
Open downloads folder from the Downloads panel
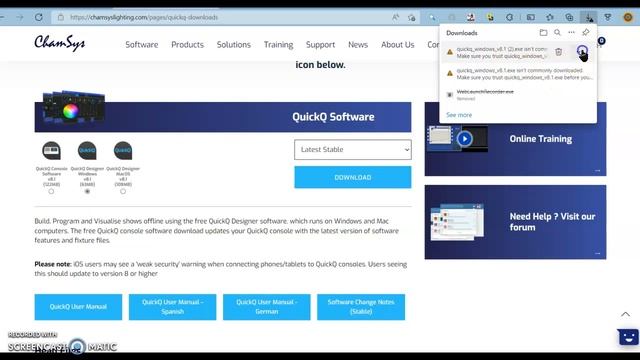pos(543,32)
